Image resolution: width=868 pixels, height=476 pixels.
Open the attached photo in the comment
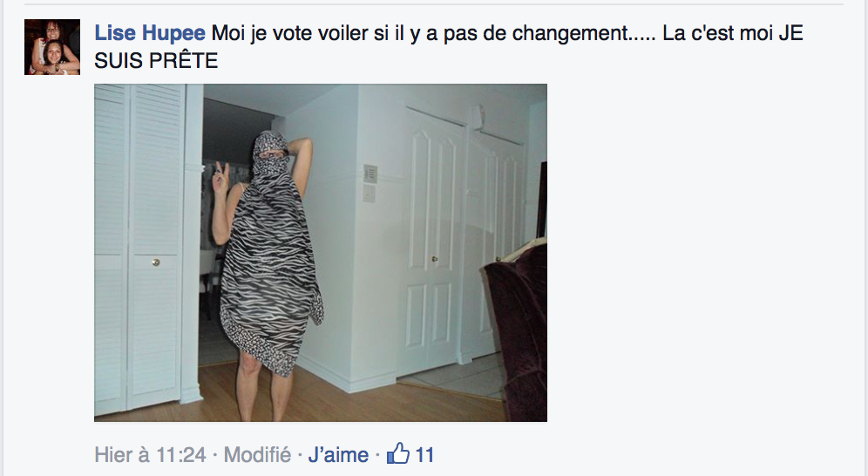click(321, 253)
